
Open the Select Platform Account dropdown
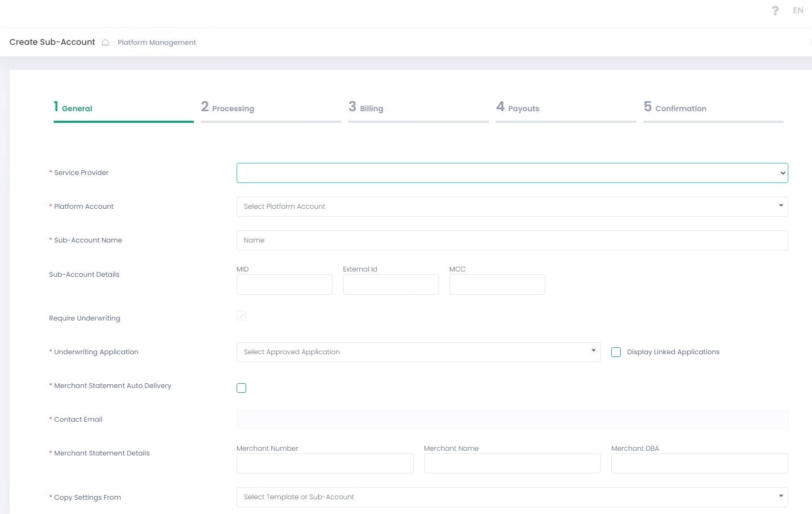(512, 207)
